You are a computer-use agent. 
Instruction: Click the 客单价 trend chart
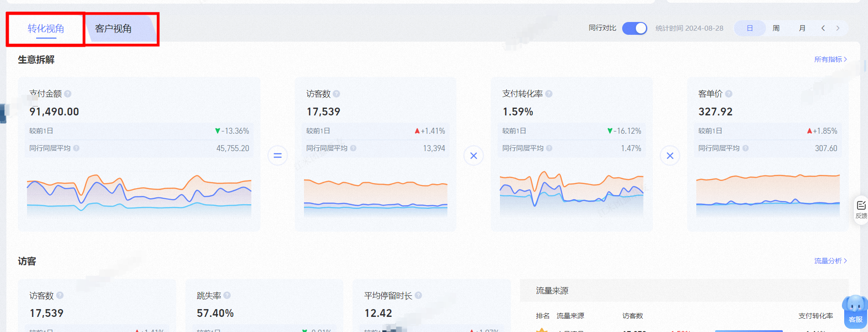[x=768, y=195]
